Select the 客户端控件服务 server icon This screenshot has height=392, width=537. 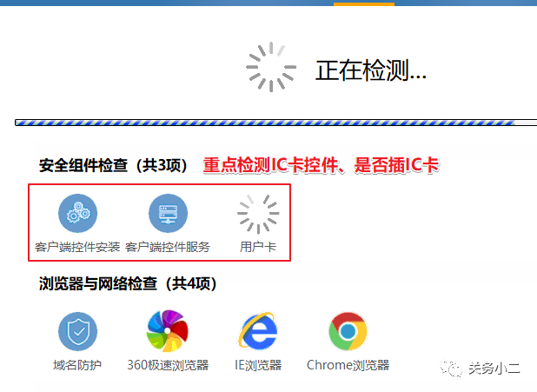click(168, 213)
